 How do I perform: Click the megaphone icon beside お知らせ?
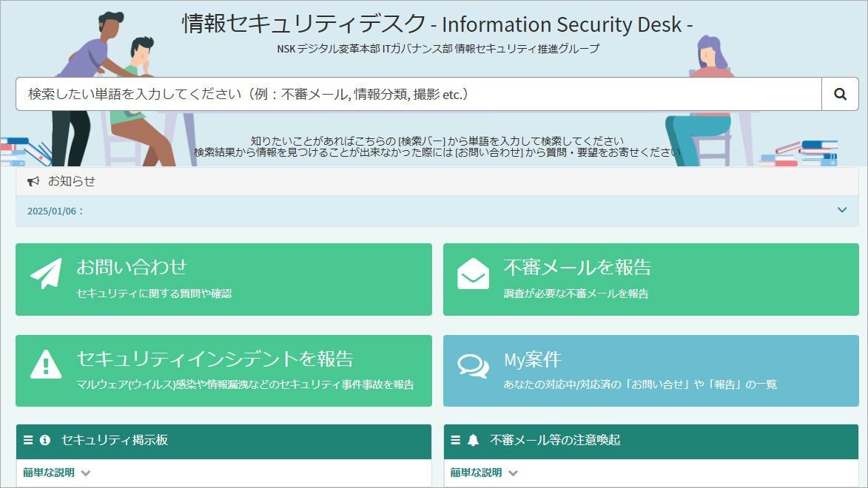click(33, 181)
